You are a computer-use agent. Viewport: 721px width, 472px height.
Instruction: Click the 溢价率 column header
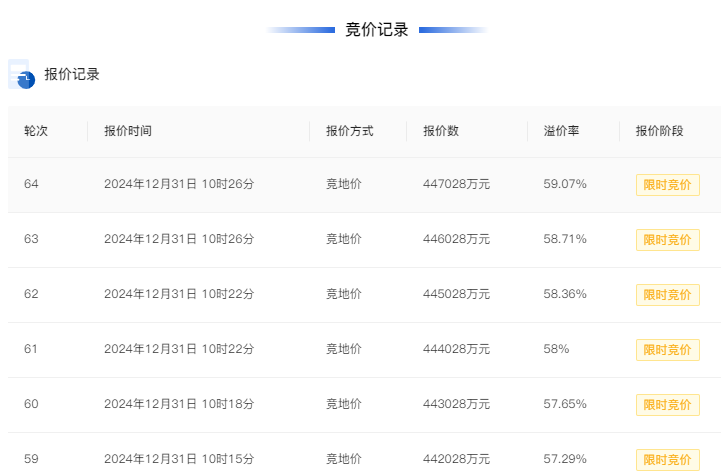(x=561, y=131)
